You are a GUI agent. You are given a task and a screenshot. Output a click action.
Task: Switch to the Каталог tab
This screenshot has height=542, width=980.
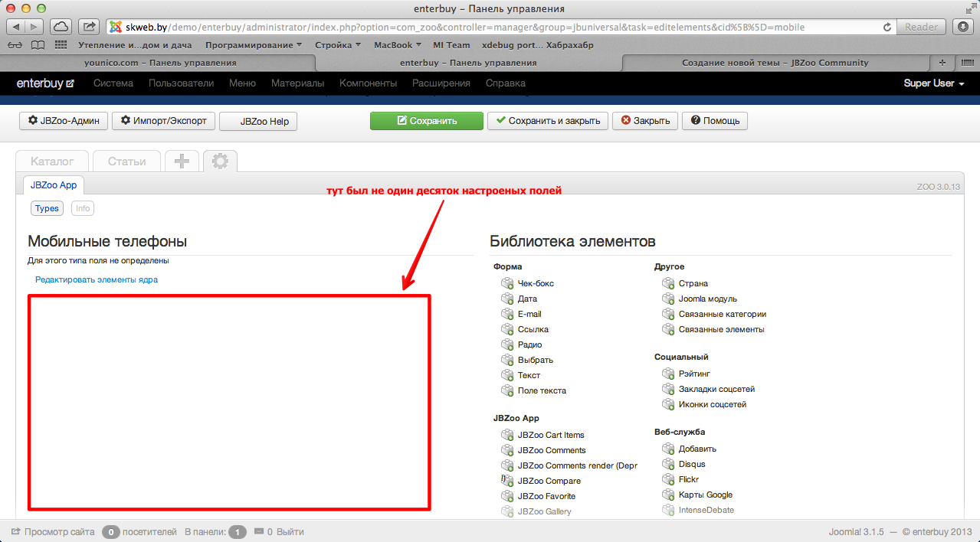[x=52, y=162]
